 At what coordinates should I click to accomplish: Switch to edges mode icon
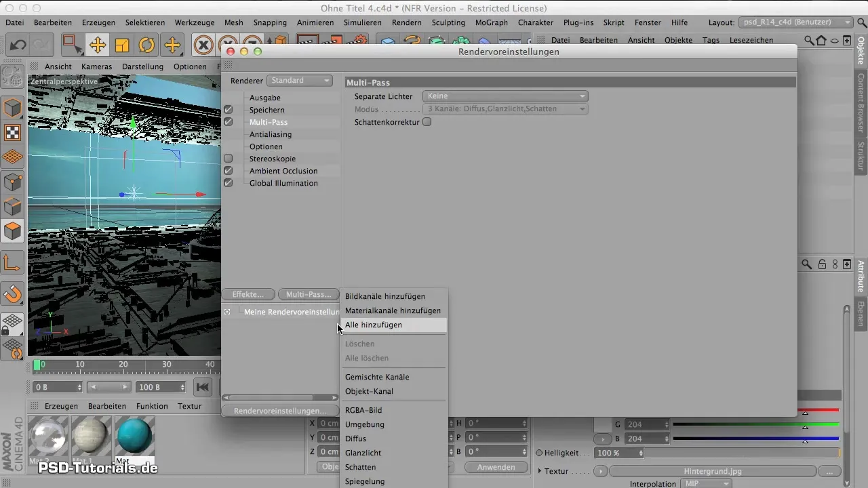click(12, 206)
